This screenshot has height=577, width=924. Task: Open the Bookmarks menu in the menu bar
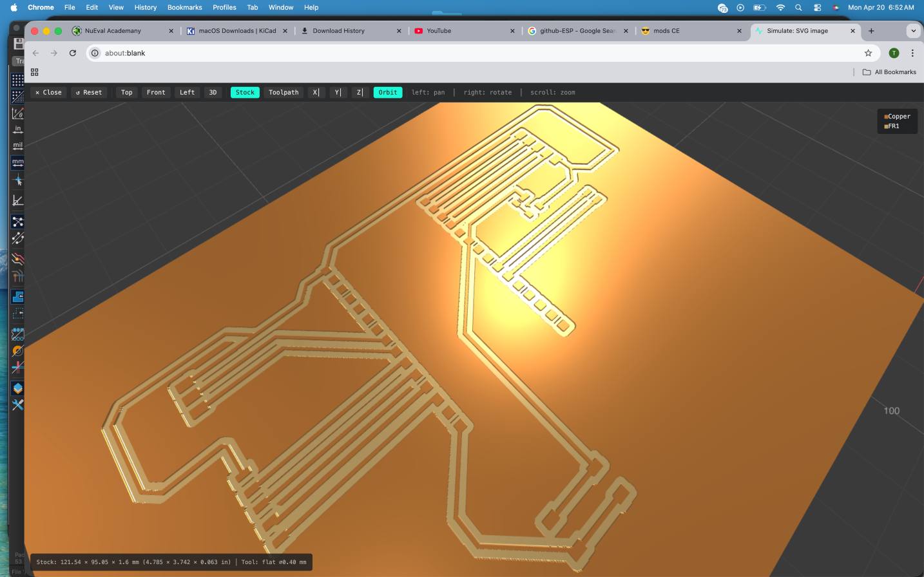coord(185,8)
